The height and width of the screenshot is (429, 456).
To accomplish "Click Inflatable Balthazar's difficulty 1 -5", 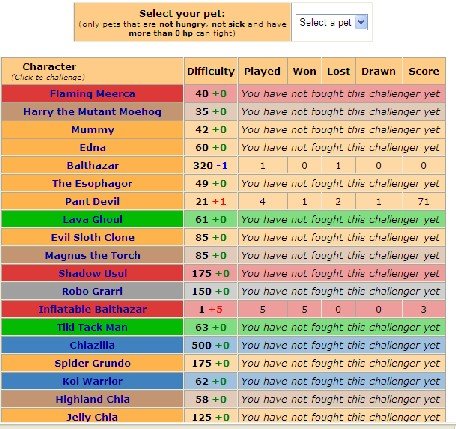I will tap(211, 310).
